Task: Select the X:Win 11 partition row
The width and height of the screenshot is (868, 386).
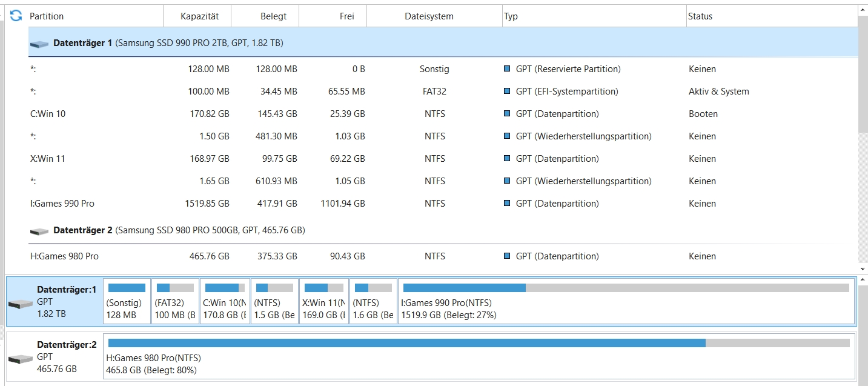Action: click(x=443, y=159)
